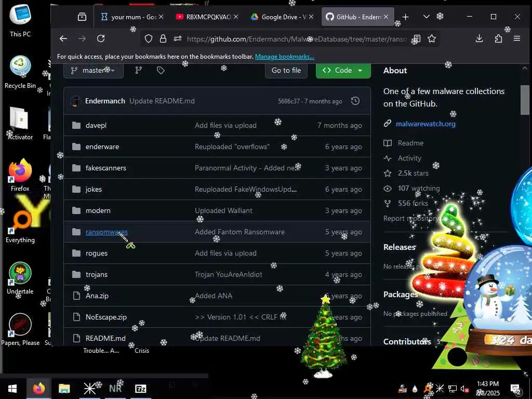Image resolution: width=532 pixels, height=399 pixels.
Task: View the 107 watching link
Action: 419,188
